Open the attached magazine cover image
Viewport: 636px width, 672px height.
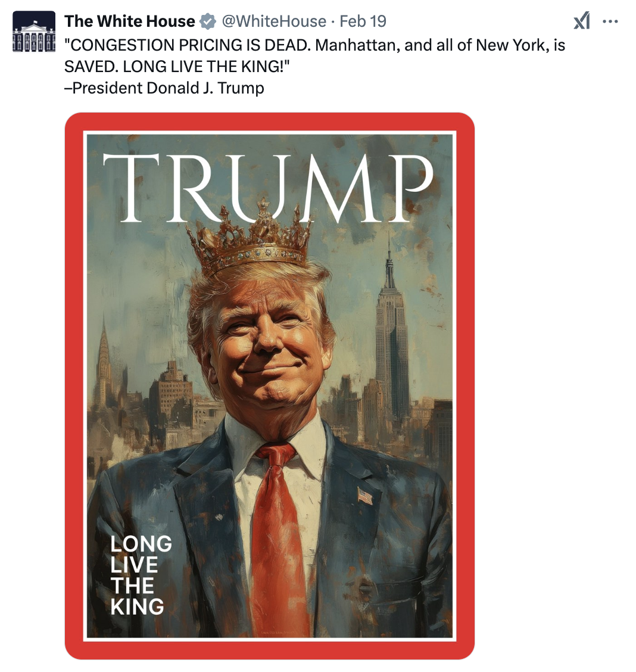tap(269, 385)
